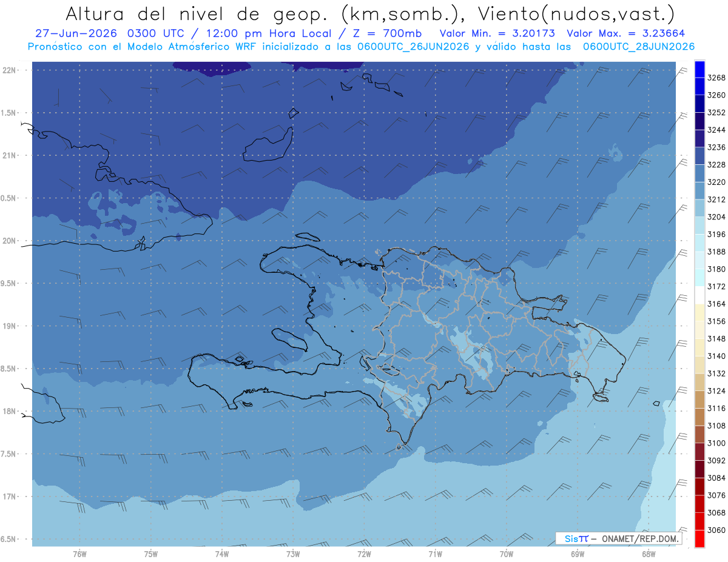
Task: Click the '70W' longitude axis label
Action: 506,555
